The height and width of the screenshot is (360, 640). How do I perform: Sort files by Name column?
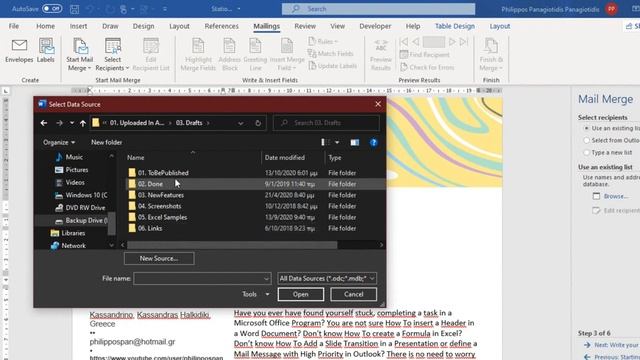click(x=136, y=158)
